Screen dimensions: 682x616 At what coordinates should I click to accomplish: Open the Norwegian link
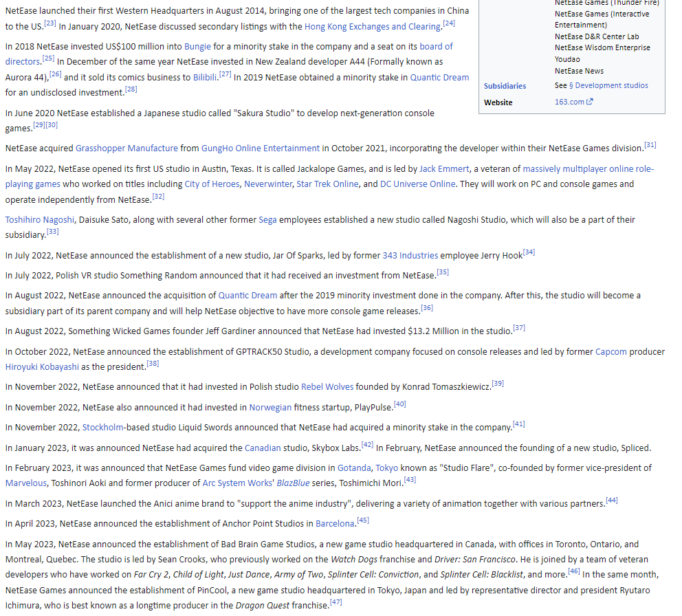pos(270,407)
